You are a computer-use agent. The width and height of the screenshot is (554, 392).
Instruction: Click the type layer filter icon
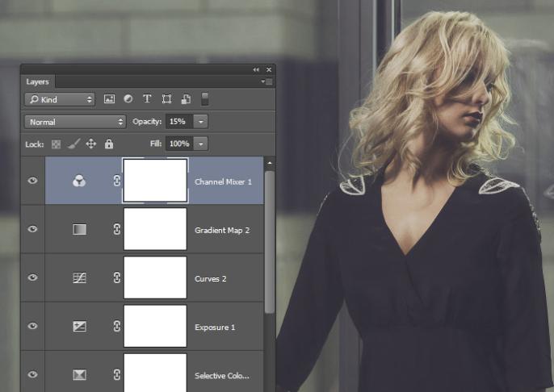(147, 99)
